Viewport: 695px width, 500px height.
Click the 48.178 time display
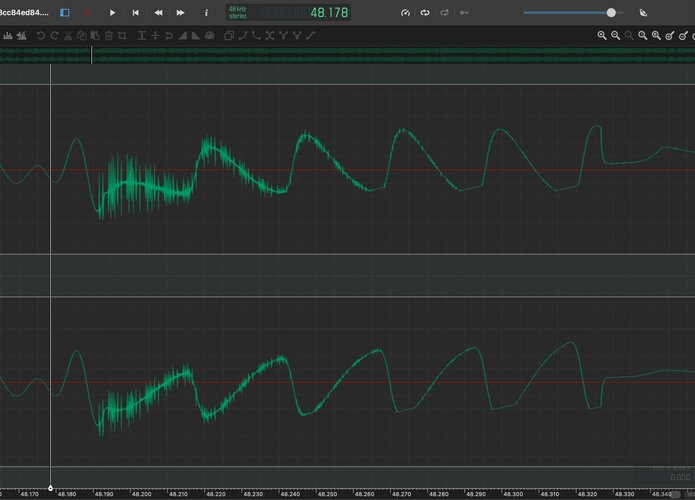[x=329, y=12]
